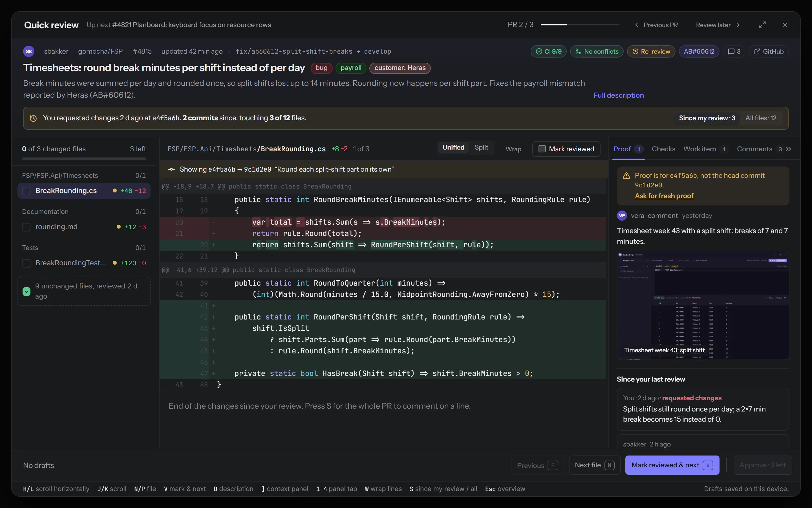This screenshot has height=508, width=812.
Task: Click the history icon in the review banner
Action: [x=33, y=118]
